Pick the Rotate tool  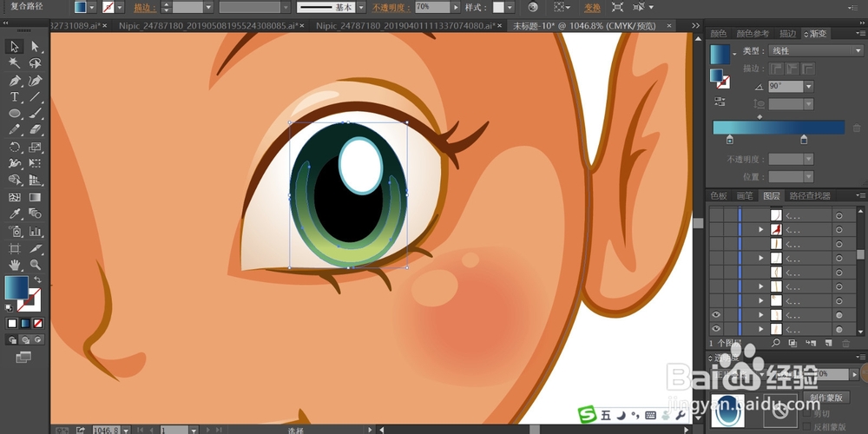coord(15,148)
